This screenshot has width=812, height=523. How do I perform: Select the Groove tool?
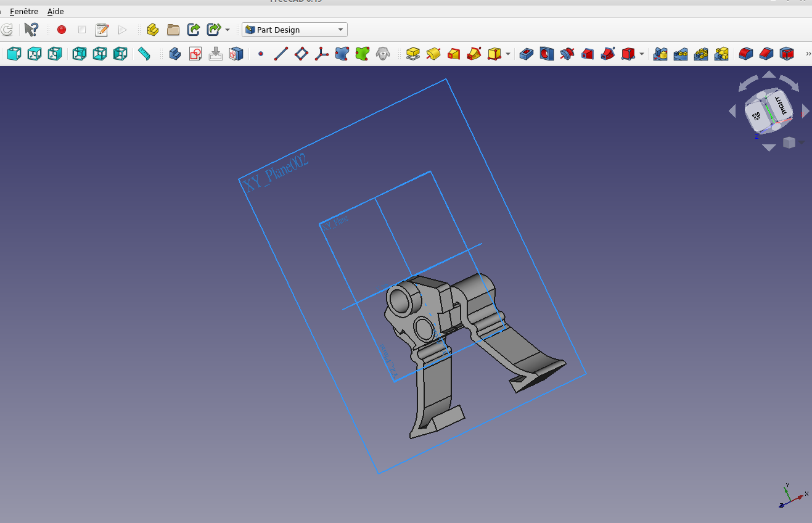[x=567, y=54]
